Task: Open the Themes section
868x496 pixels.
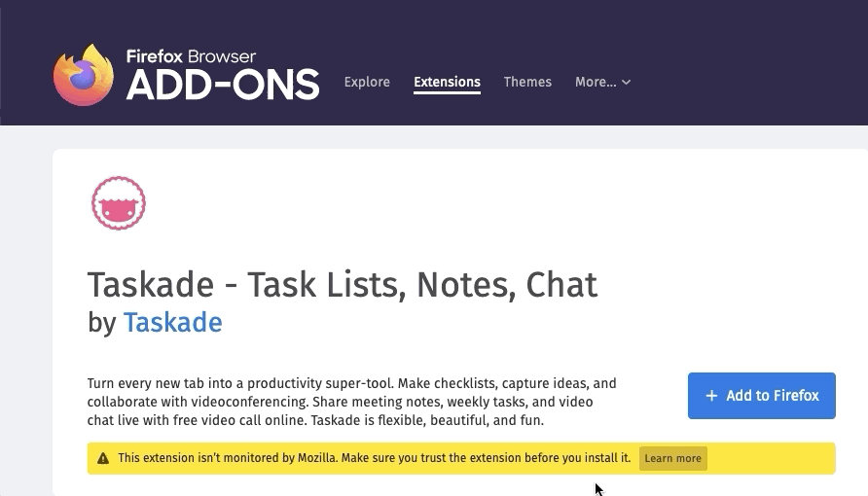Action: click(527, 82)
